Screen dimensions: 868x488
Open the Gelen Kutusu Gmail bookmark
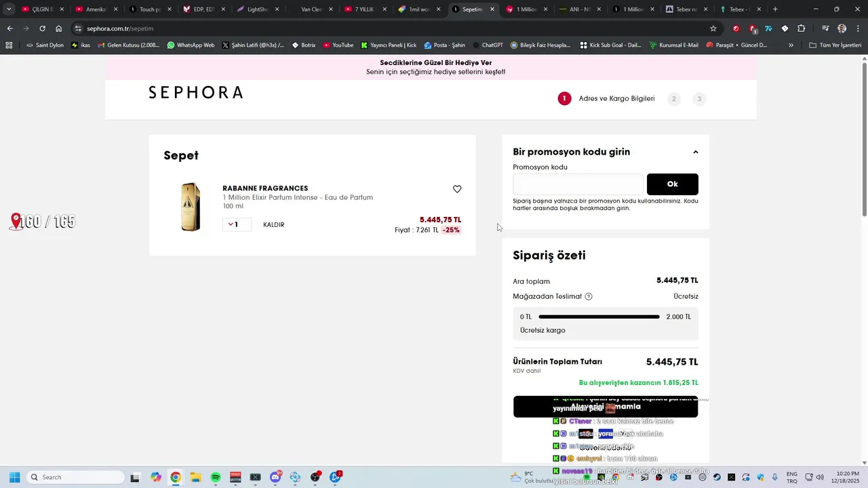(x=129, y=45)
